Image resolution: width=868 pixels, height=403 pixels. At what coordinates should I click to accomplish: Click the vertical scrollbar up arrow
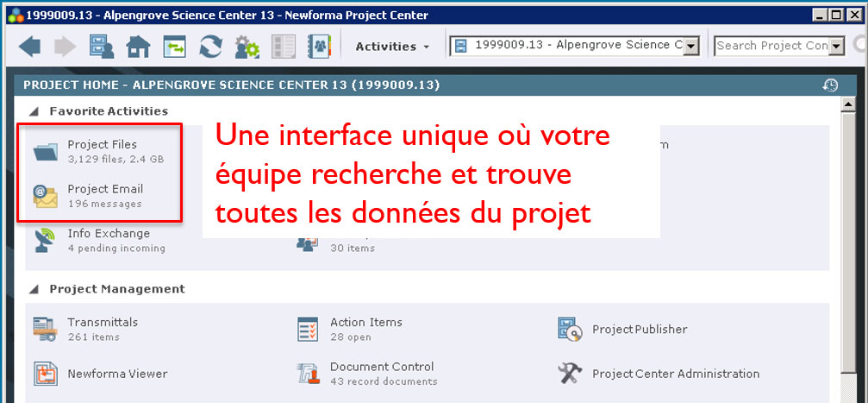(847, 104)
